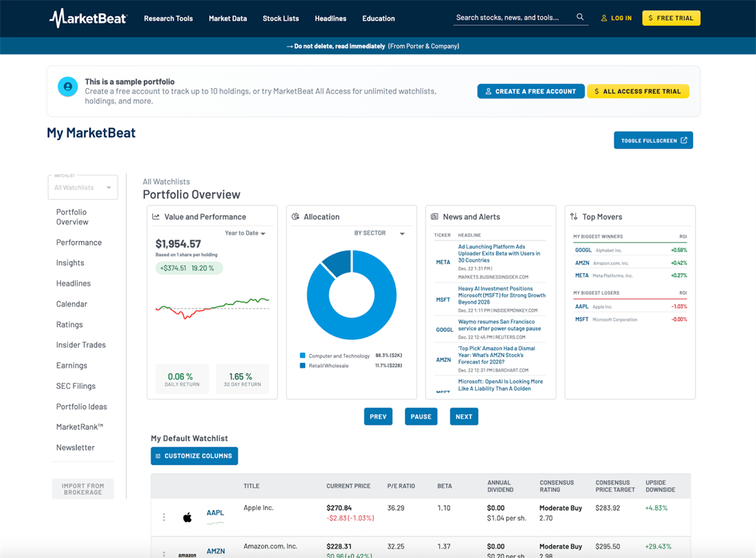Select Ratings in sidebar
The width and height of the screenshot is (756, 558).
69,324
